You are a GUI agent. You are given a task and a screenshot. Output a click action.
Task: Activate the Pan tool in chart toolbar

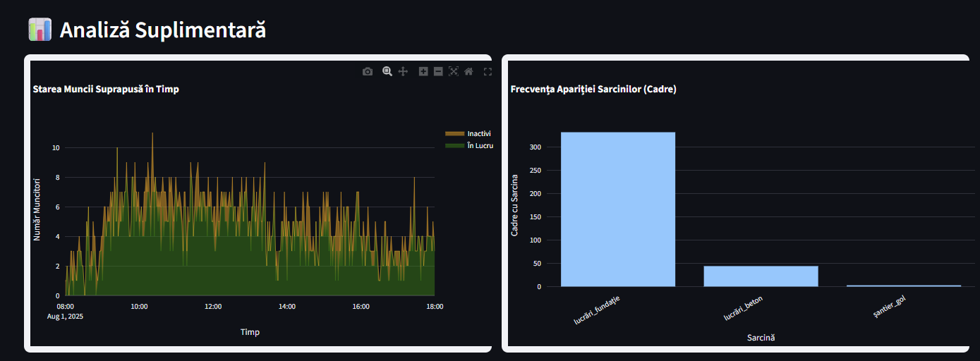(x=404, y=71)
